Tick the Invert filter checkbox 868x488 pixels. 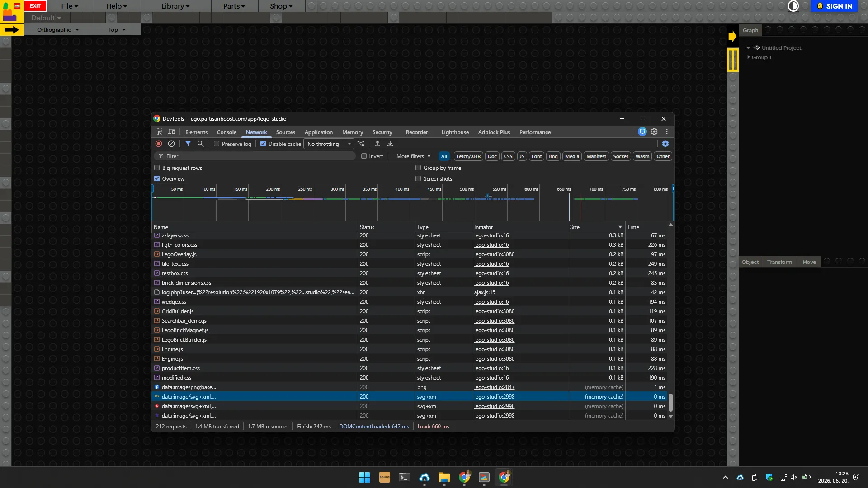pos(364,156)
